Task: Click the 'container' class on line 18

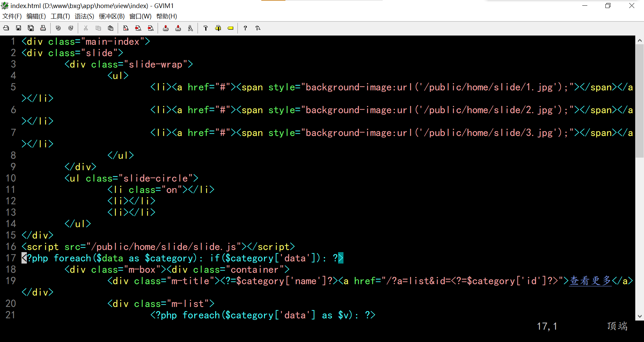Action: click(x=255, y=270)
